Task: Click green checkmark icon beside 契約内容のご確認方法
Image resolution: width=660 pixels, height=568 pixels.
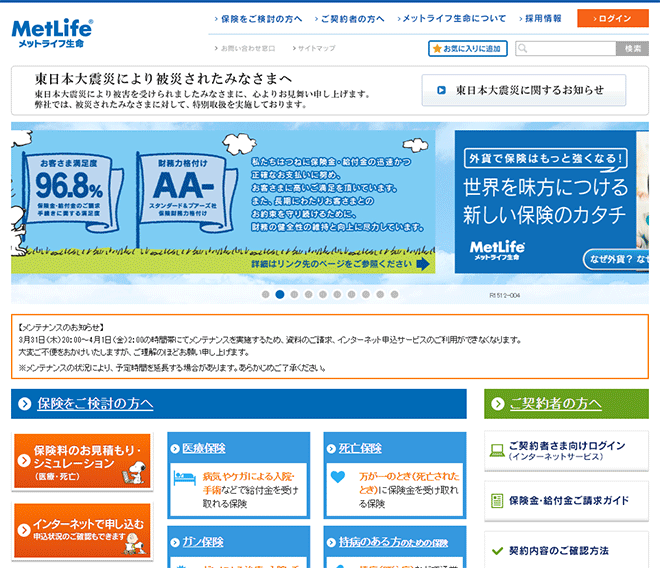Action: (498, 551)
